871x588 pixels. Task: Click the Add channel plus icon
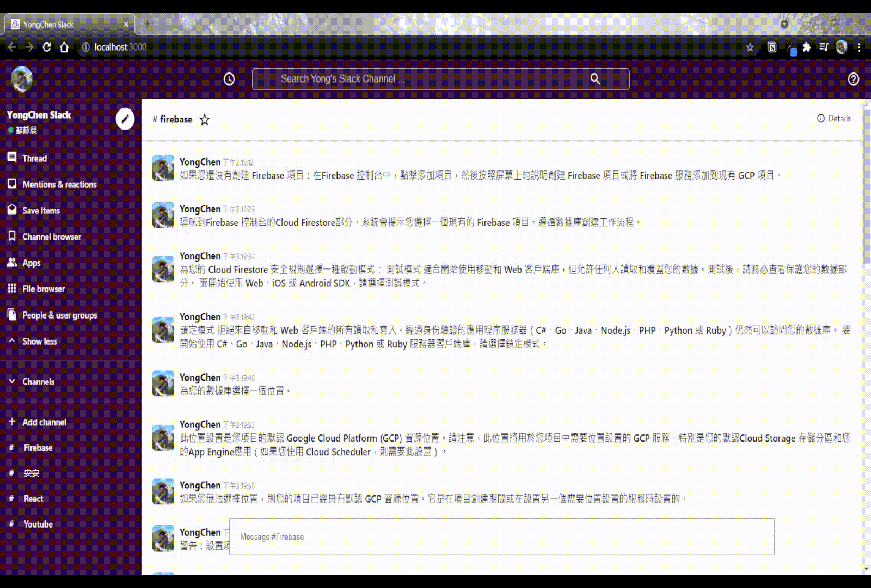12,421
